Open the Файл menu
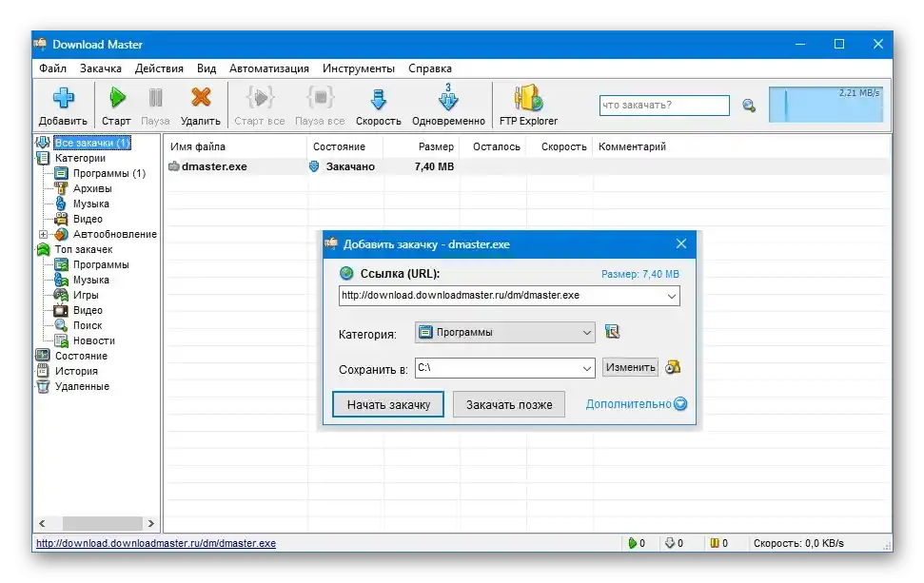The image size is (924, 583). [x=52, y=68]
